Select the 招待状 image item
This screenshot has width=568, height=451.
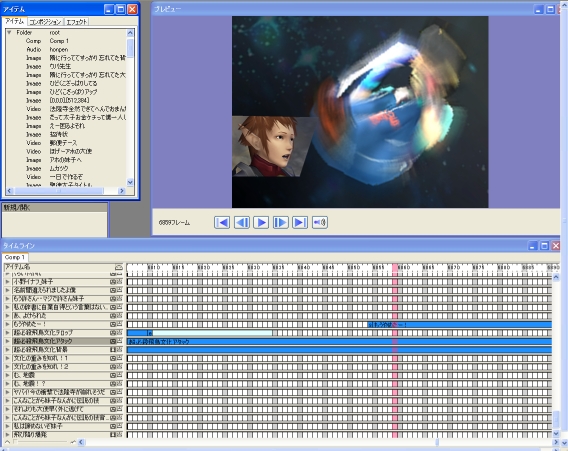[59, 134]
